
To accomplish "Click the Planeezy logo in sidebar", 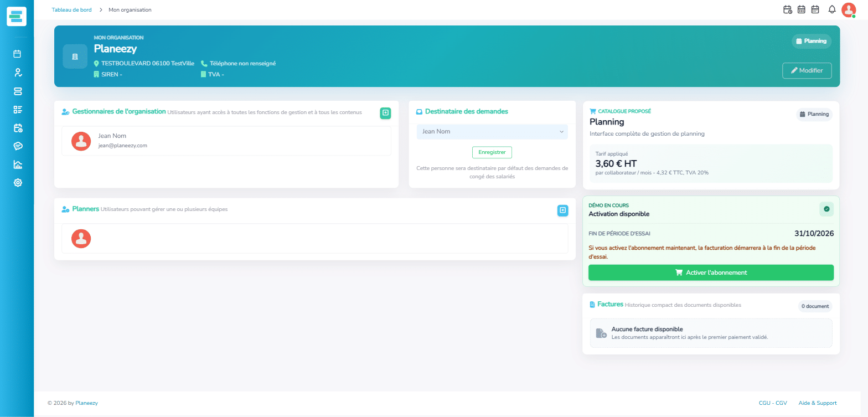I will (x=17, y=17).
